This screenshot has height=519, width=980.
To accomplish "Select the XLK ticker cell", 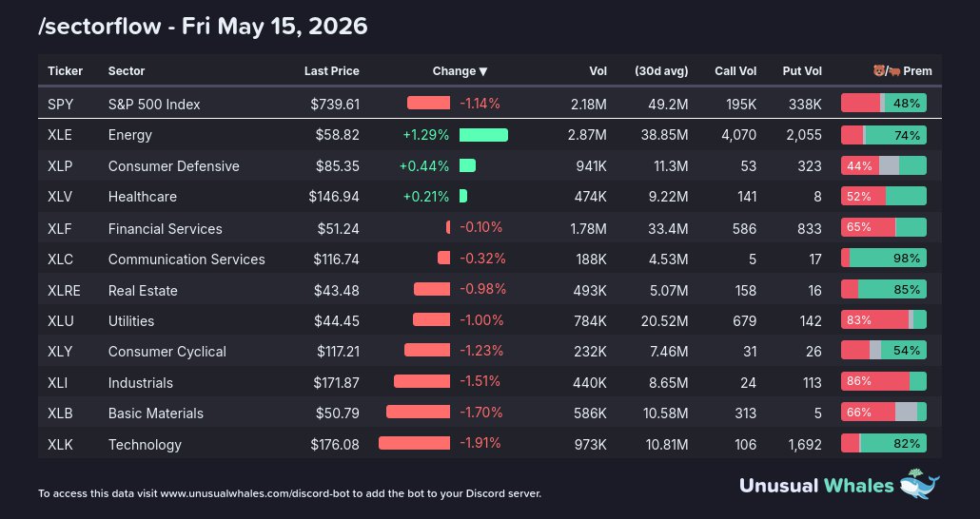I will pyautogui.click(x=60, y=445).
